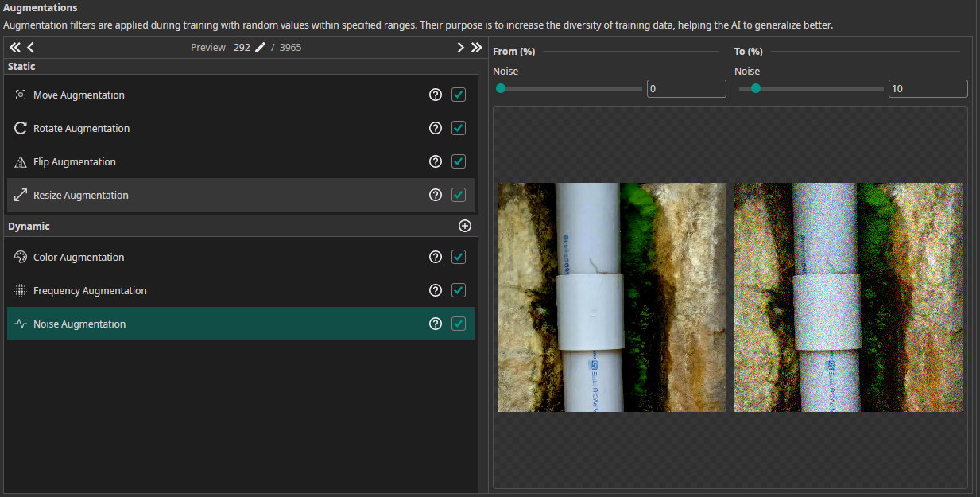The height and width of the screenshot is (497, 980).
Task: Jump to last preview image
Action: [x=476, y=48]
